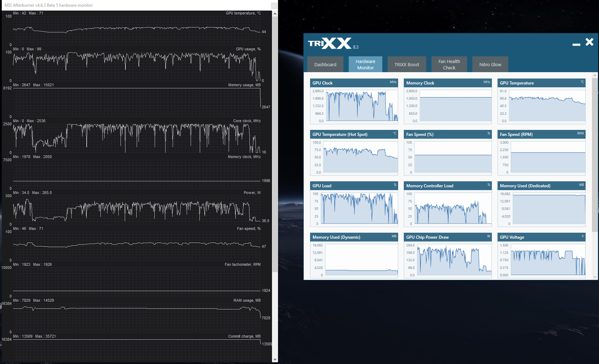Click the current RAM usage value 7829
The height and width of the screenshot is (364, 599).
coord(266,318)
